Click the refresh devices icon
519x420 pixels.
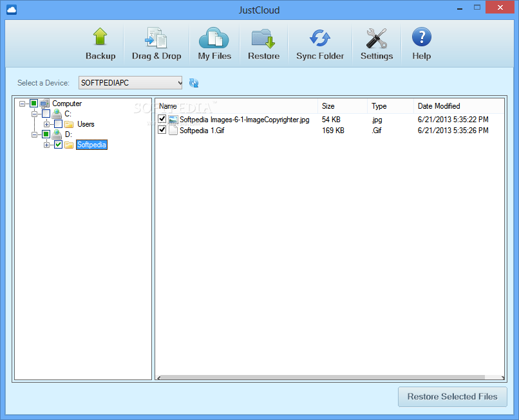click(194, 83)
